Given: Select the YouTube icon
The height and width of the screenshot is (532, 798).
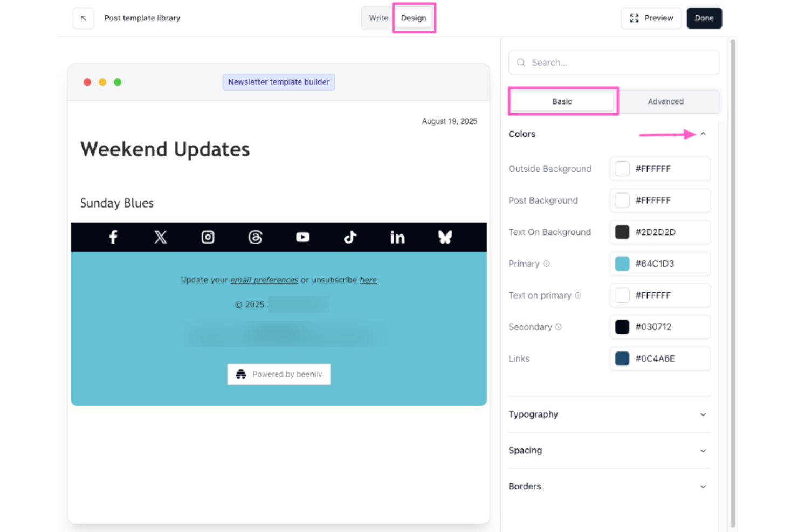Looking at the screenshot, I should pyautogui.click(x=302, y=237).
